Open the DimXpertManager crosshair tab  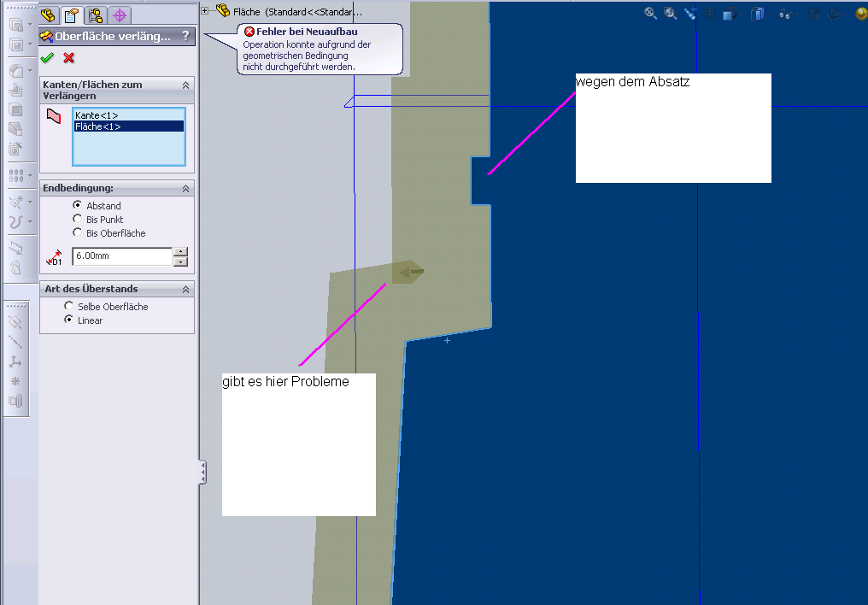coord(119,15)
